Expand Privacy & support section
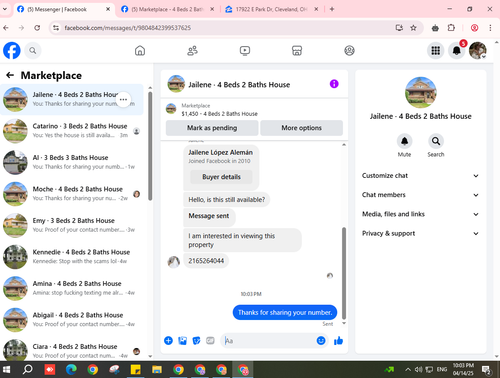Image resolution: width=500 pixels, height=378 pixels. click(x=420, y=233)
